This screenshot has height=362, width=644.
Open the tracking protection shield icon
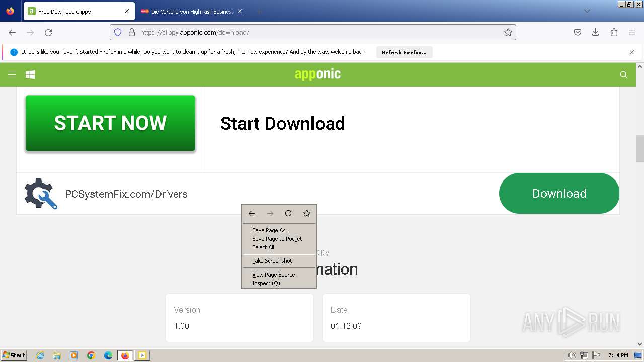118,32
